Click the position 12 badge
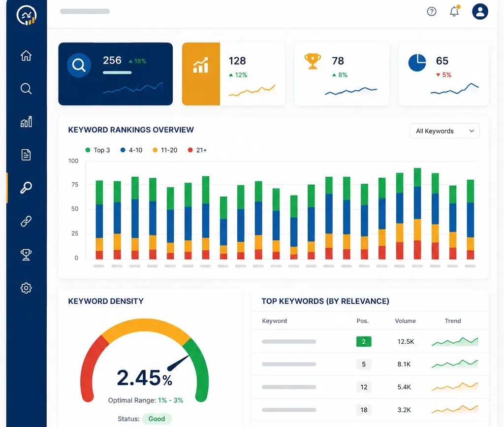The image size is (504, 427). 364,387
